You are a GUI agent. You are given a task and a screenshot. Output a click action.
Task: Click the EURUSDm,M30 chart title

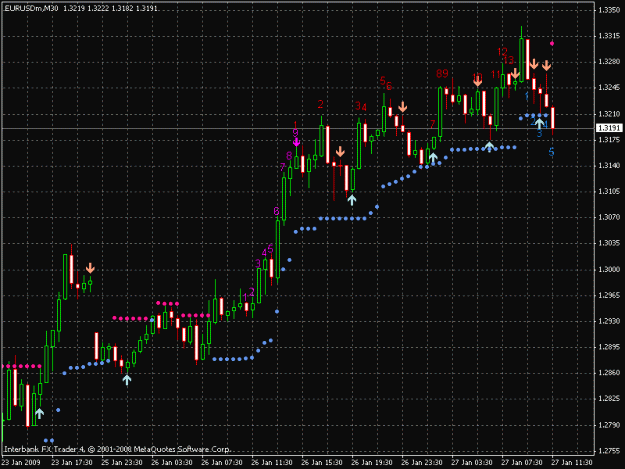pos(31,8)
